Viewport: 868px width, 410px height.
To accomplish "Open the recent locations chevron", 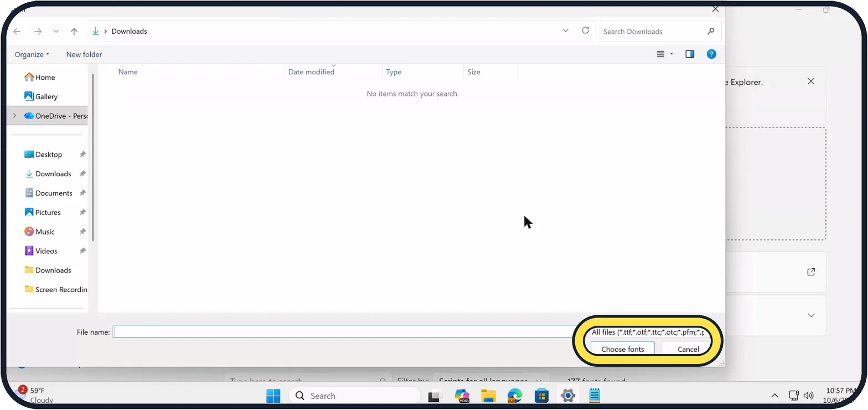I will coord(56,32).
